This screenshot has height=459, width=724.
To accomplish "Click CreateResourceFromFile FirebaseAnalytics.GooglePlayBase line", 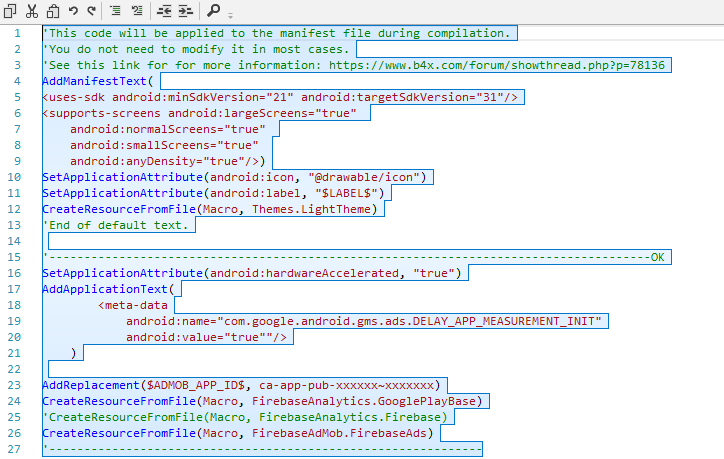I will 262,401.
